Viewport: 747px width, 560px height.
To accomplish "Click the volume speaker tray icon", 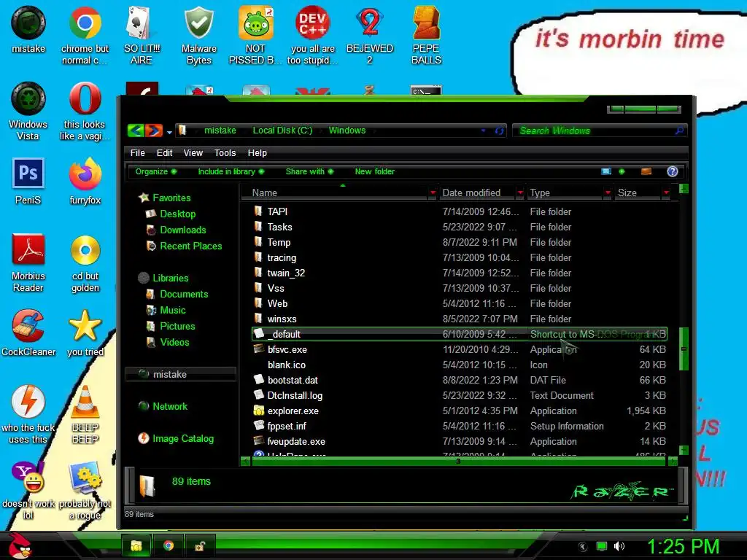I will (619, 546).
